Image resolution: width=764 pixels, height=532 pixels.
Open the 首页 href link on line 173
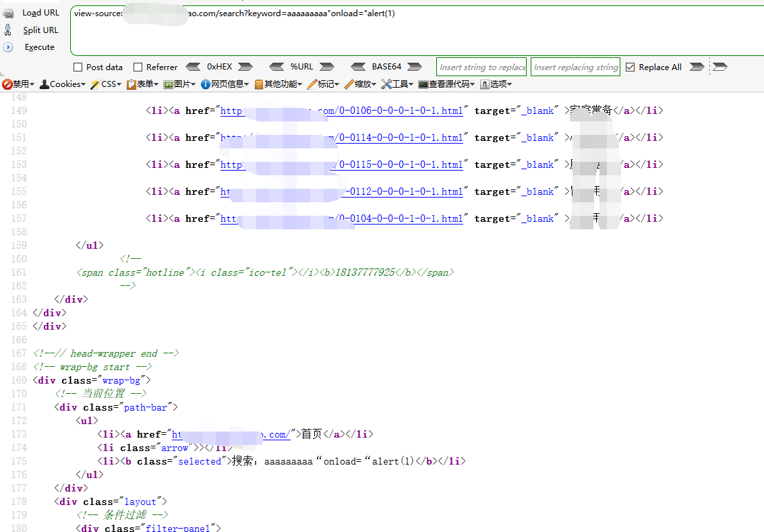pyautogui.click(x=231, y=434)
